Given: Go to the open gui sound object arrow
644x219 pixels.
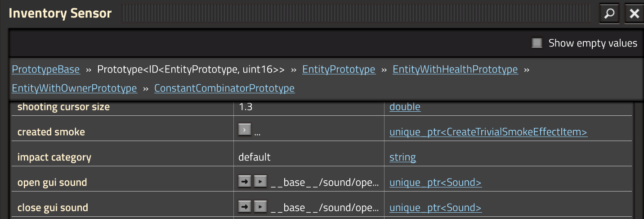Looking at the screenshot, I should (244, 182).
